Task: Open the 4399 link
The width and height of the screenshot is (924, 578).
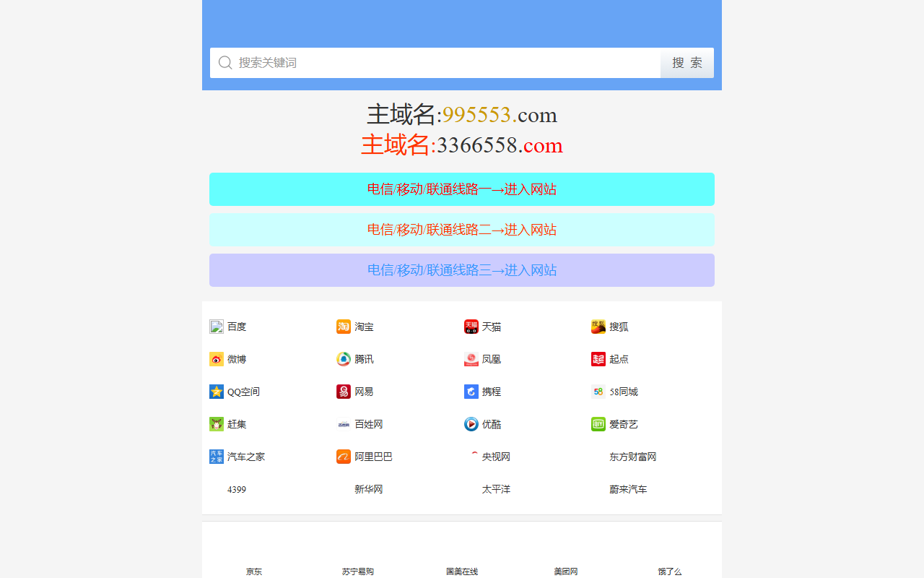Action: pos(237,489)
